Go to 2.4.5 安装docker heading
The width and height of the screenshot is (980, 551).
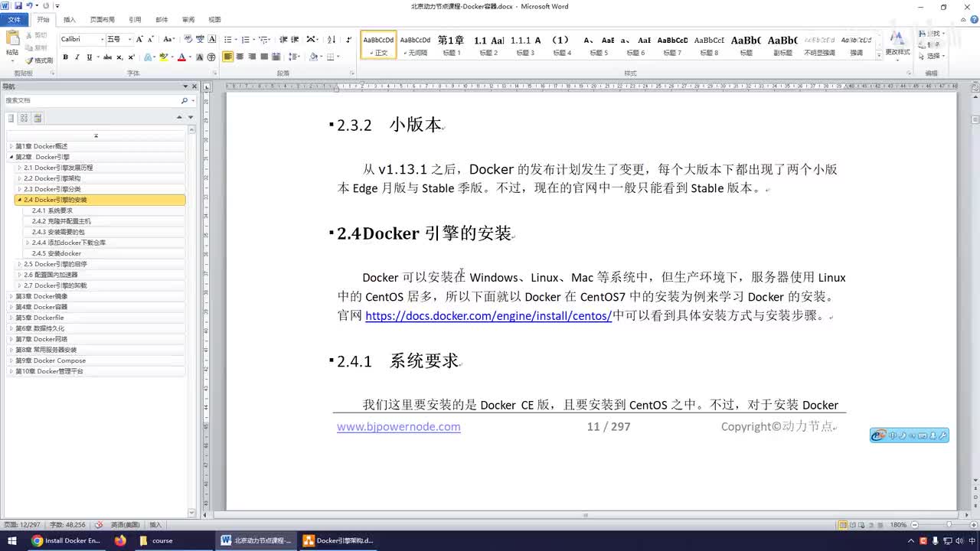57,253
